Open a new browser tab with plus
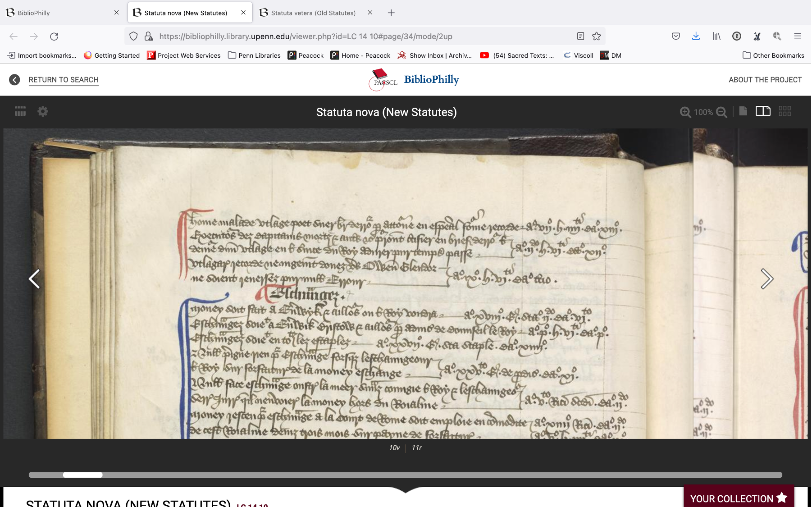 (391, 13)
